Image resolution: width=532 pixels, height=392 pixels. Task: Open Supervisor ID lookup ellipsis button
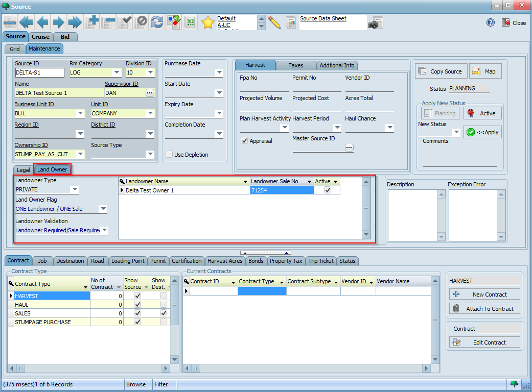tap(150, 93)
